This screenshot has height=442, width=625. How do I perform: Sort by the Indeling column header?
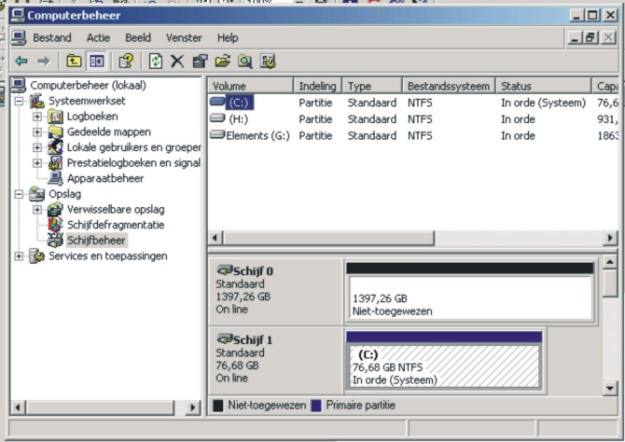tap(318, 86)
